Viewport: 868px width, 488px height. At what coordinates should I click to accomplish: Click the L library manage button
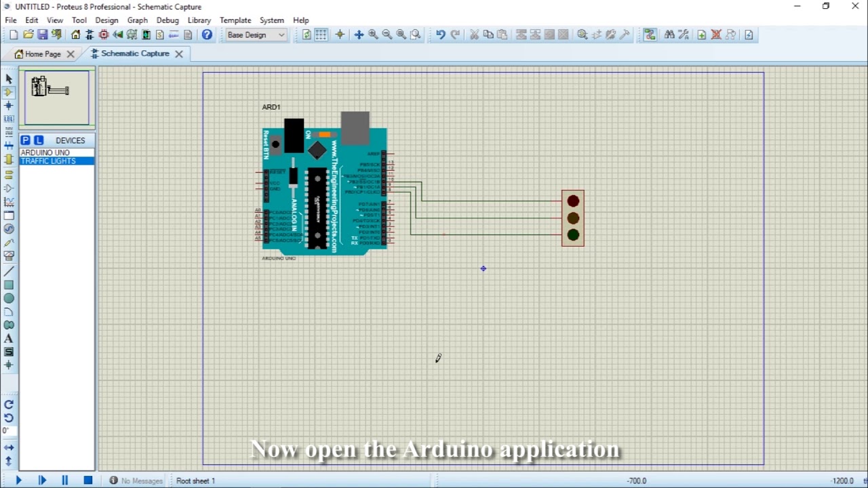click(39, 140)
